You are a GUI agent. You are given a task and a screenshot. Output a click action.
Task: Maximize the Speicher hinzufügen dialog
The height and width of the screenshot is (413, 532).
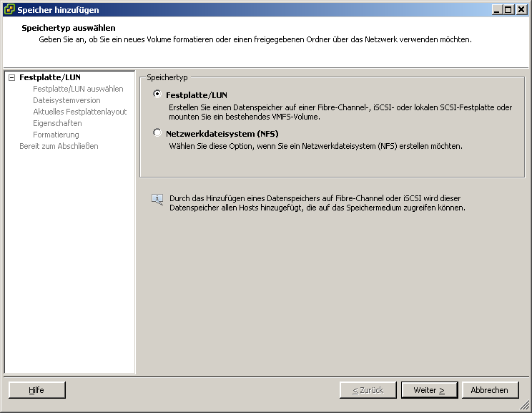coord(508,10)
